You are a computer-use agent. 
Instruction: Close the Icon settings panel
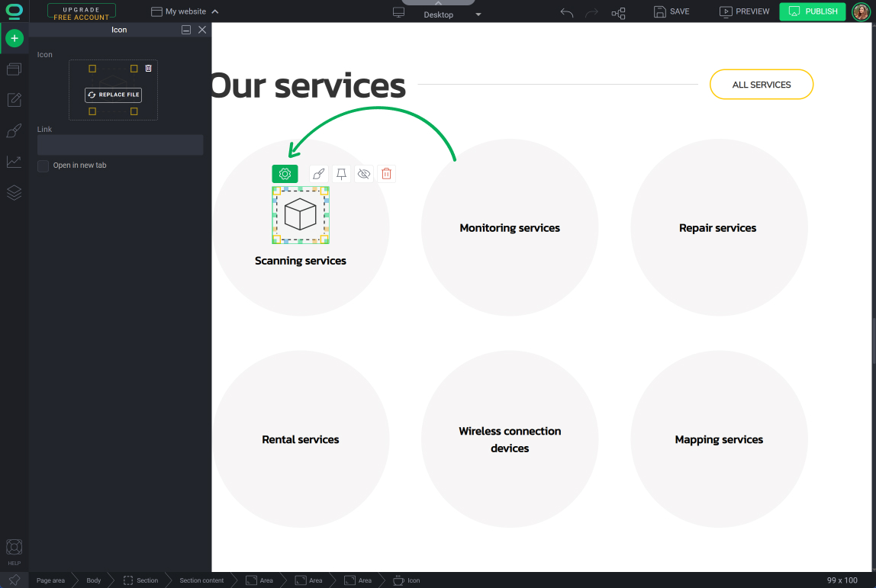[x=202, y=31]
